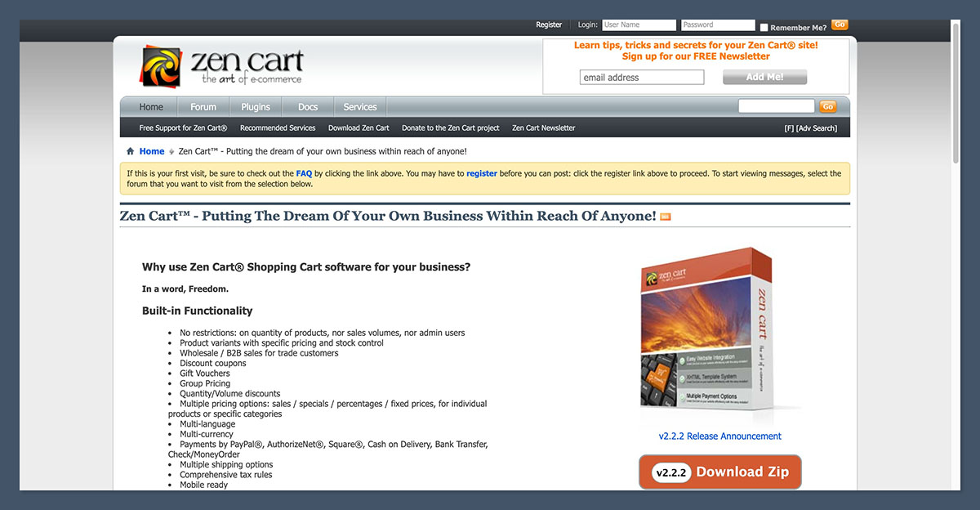Click the Zen Cart logo
The image size is (980, 510).
(x=221, y=67)
